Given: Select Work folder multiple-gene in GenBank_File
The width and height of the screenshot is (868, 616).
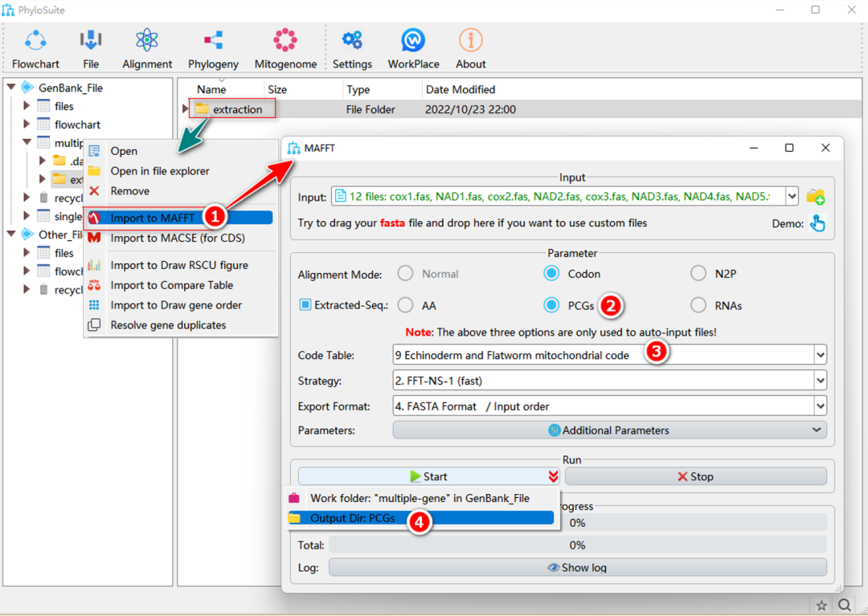Looking at the screenshot, I should tap(420, 498).
